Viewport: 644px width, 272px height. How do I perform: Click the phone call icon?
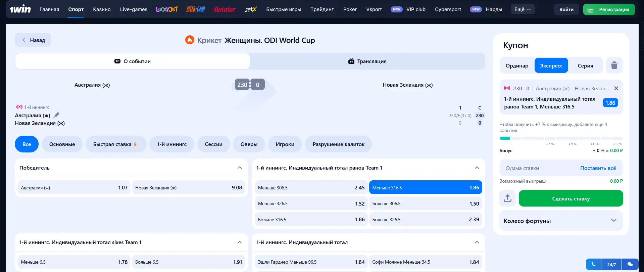pyautogui.click(x=593, y=264)
